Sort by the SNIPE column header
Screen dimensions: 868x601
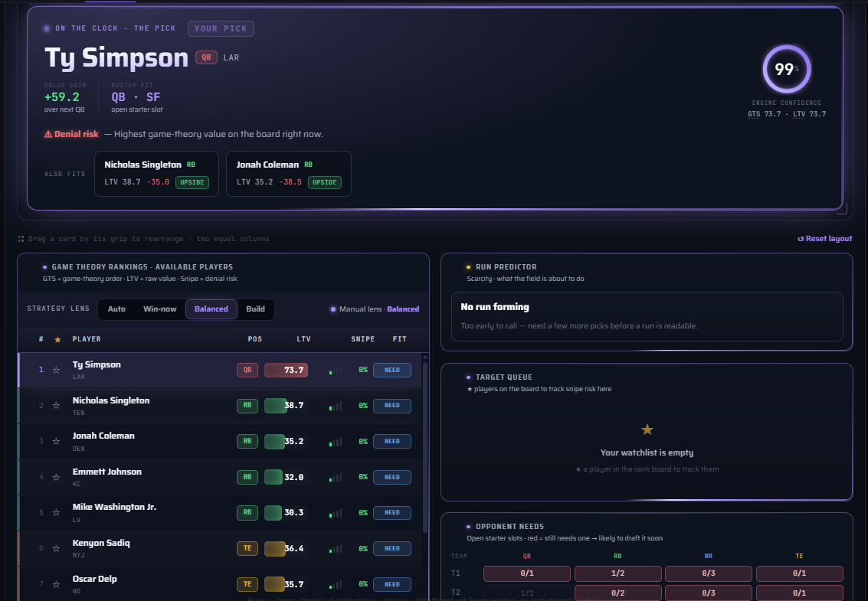coord(362,338)
